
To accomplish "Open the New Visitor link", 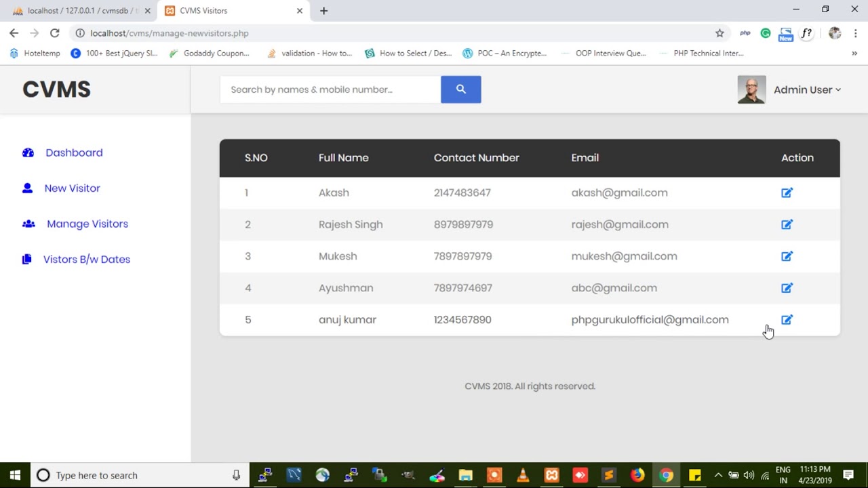I will tap(72, 188).
